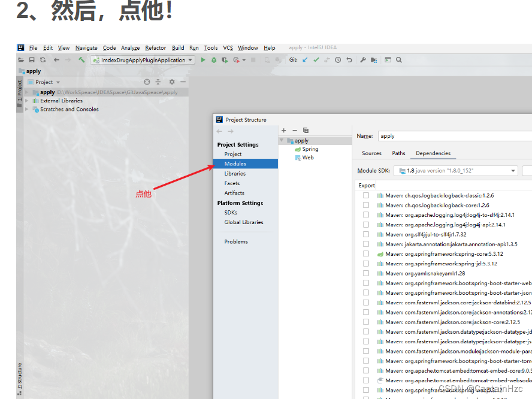The image size is (532, 399).
Task: Tick export checkbox for log4j-api:2.14.1
Action: [x=365, y=225]
